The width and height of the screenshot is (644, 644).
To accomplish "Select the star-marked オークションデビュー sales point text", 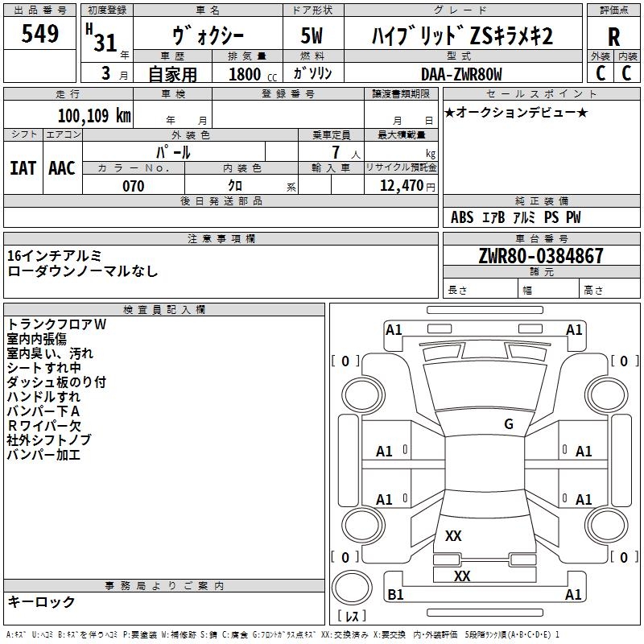I will (x=516, y=112).
